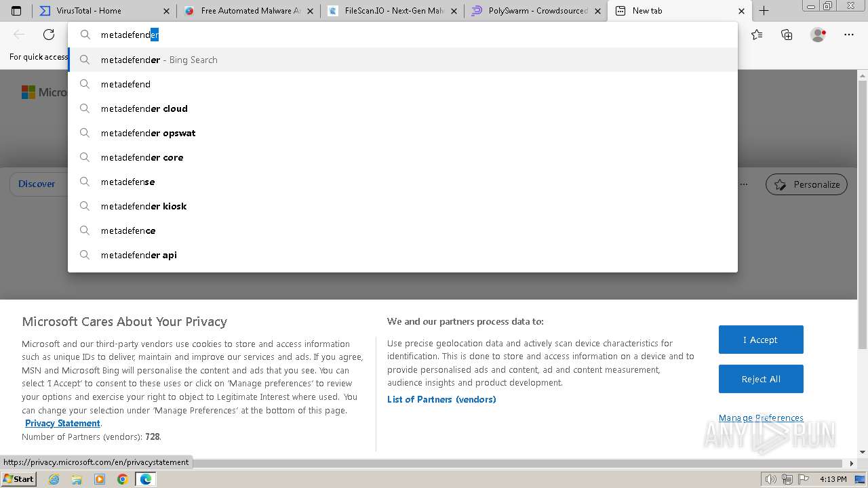Click the 4:13 PM system clock
This screenshot has width=868, height=488.
click(833, 479)
